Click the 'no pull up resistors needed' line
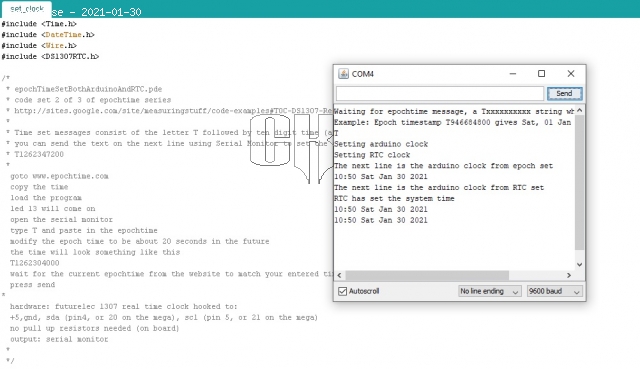Screen dimensions: 640x369 pyautogui.click(x=95, y=328)
